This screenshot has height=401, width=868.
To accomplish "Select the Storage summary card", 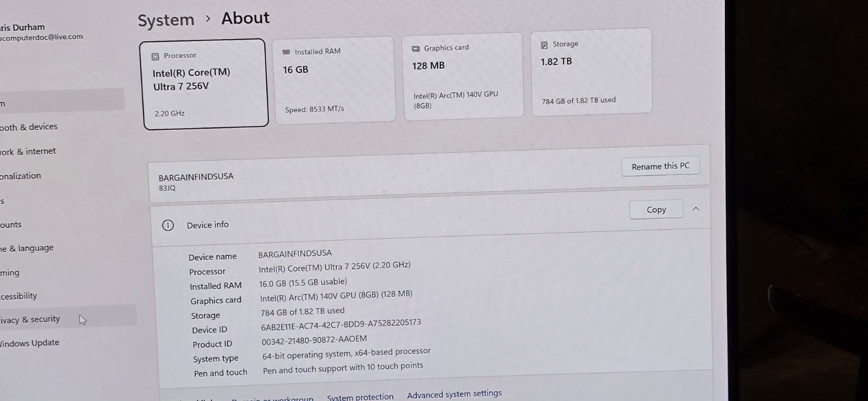I will 591,71.
